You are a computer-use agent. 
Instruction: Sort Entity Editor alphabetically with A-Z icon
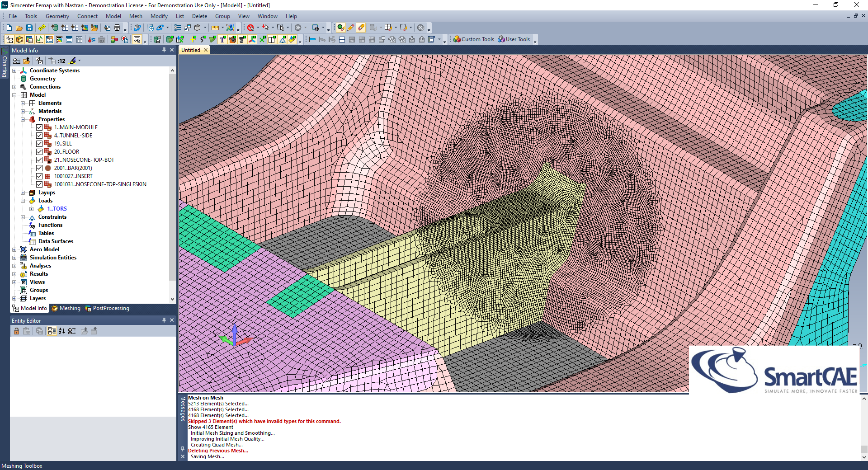[x=62, y=331]
